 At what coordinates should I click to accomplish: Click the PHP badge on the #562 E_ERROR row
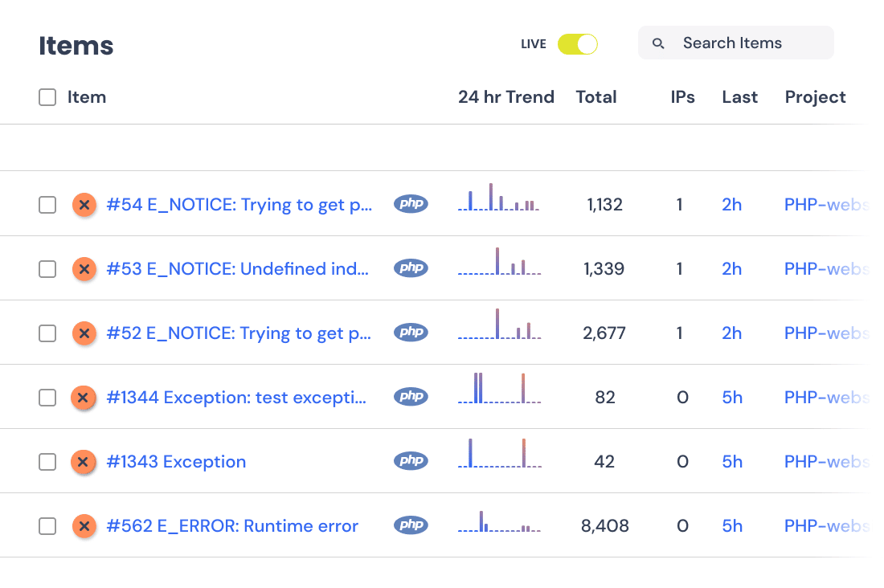coord(411,525)
